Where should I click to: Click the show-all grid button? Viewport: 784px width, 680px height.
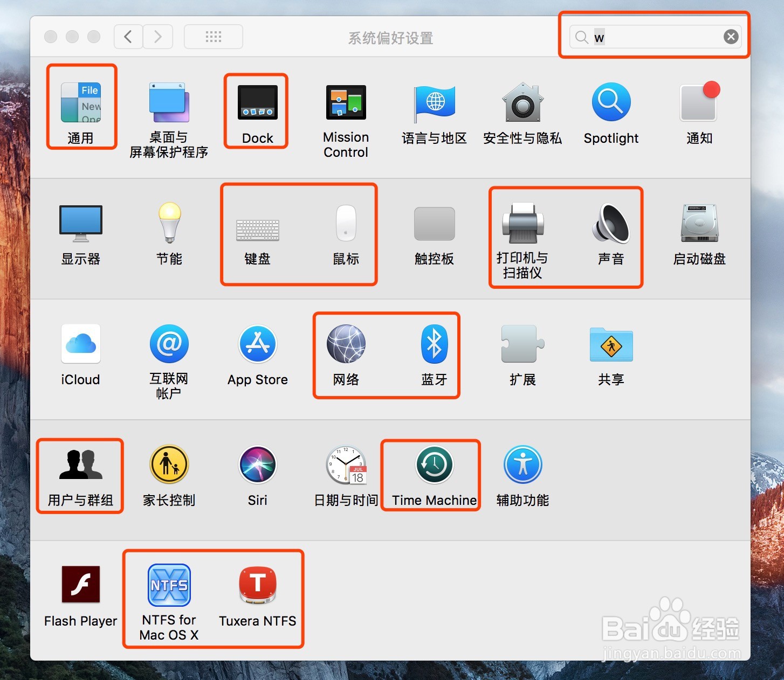(x=214, y=37)
